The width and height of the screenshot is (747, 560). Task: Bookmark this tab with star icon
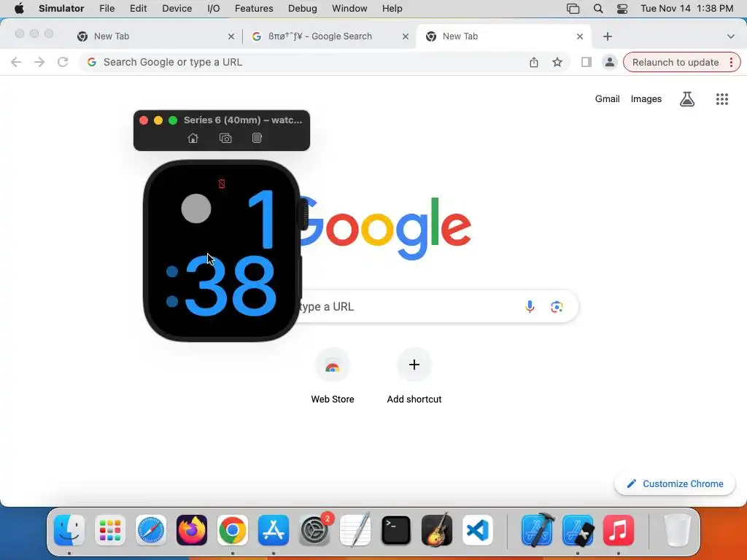(x=557, y=62)
